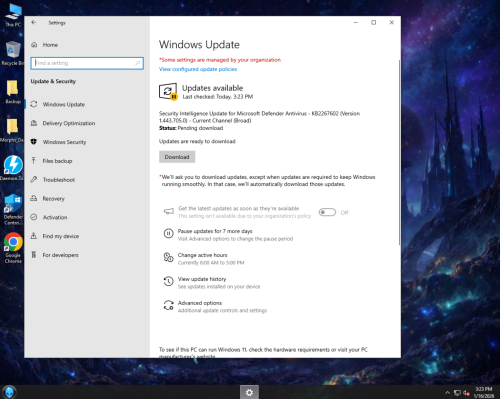The height and width of the screenshot is (399, 500).
Task: Click the Last checked: Today, 3:23 PM text
Action: click(218, 97)
